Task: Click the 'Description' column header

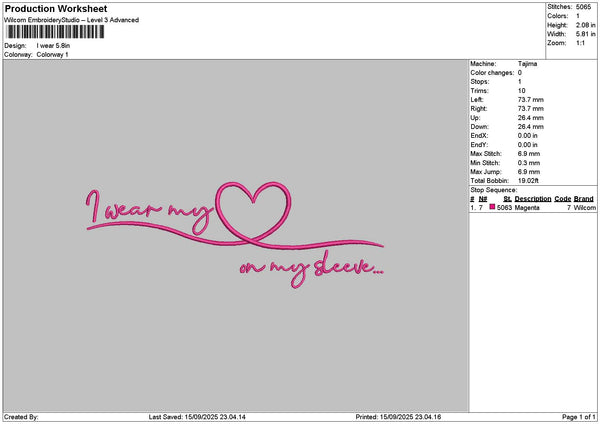Action: point(533,199)
